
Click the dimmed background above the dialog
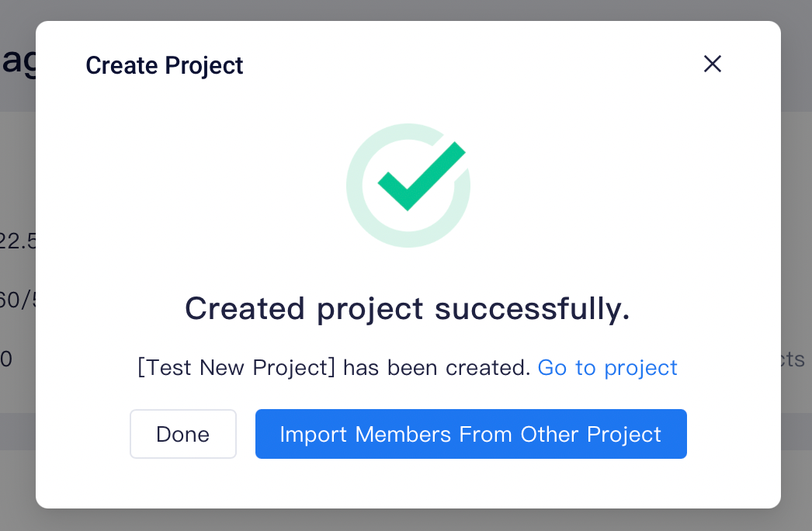(x=406, y=10)
